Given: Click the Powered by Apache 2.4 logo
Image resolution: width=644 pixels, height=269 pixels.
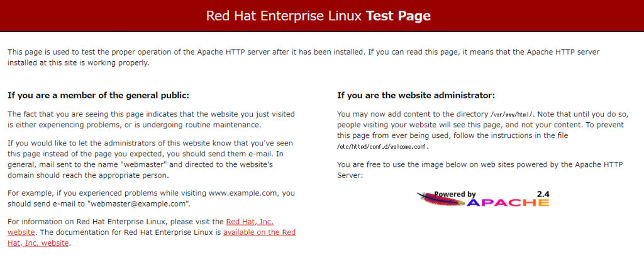Looking at the screenshot, I should coord(483,198).
